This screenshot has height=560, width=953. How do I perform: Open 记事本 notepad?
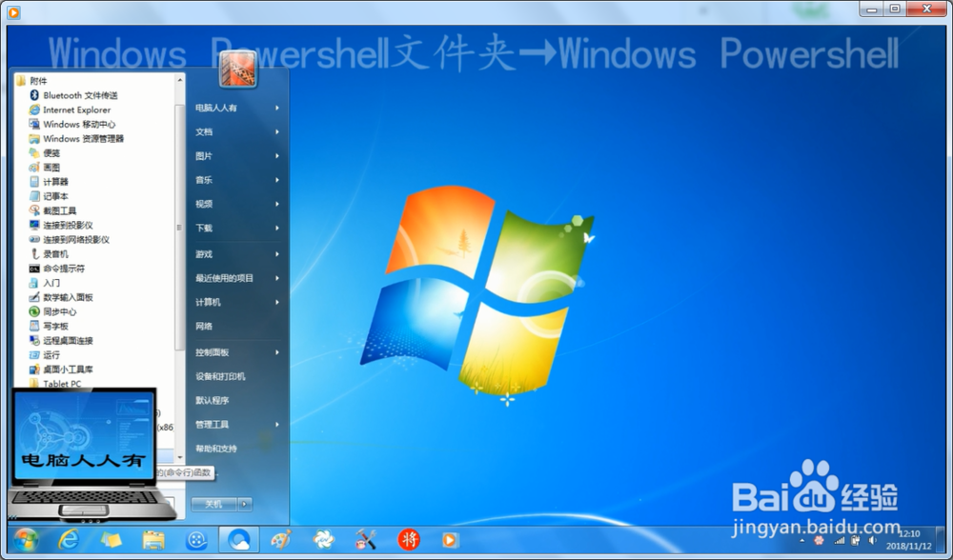(x=49, y=196)
